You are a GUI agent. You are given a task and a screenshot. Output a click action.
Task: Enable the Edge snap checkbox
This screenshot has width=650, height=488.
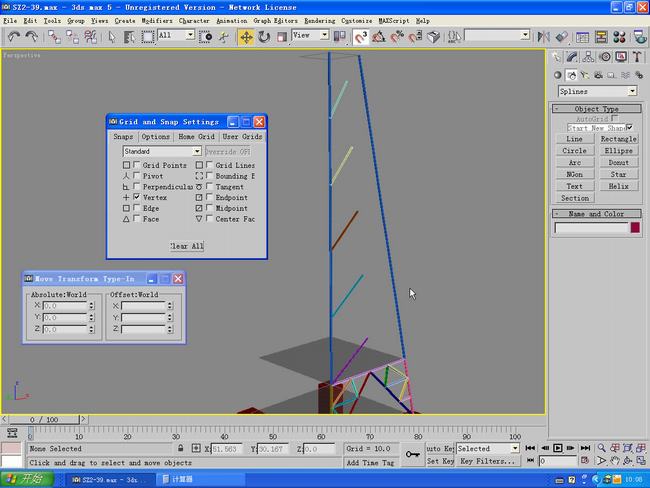[136, 208]
